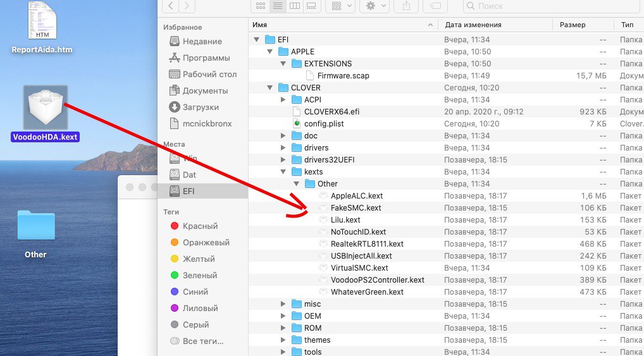Expand the ROM folder triangle
Image resolution: width=644 pixels, height=356 pixels.
pyautogui.click(x=283, y=328)
